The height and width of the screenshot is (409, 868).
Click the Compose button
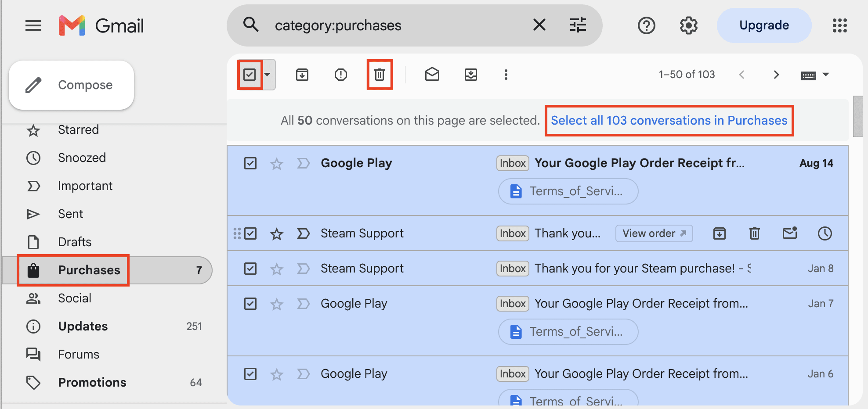point(71,85)
